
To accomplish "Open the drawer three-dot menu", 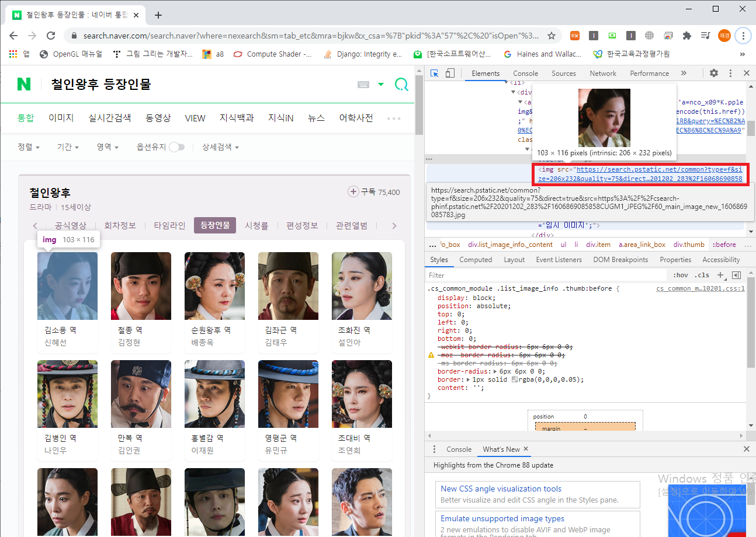I will pyautogui.click(x=434, y=449).
